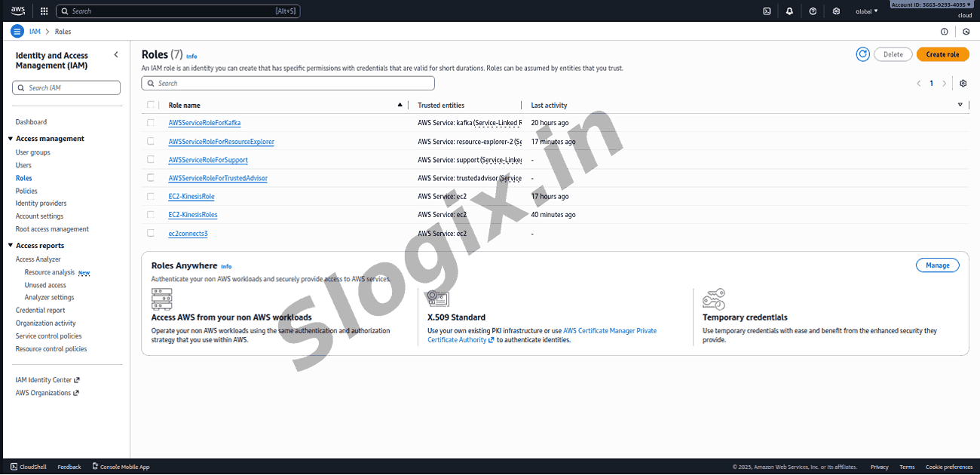Open the roles table preferences gear

click(x=963, y=84)
